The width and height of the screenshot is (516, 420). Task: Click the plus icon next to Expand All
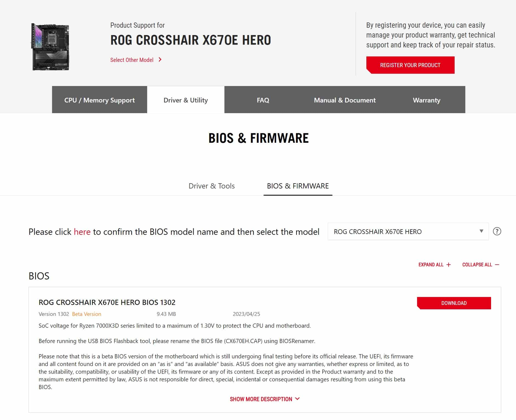449,265
